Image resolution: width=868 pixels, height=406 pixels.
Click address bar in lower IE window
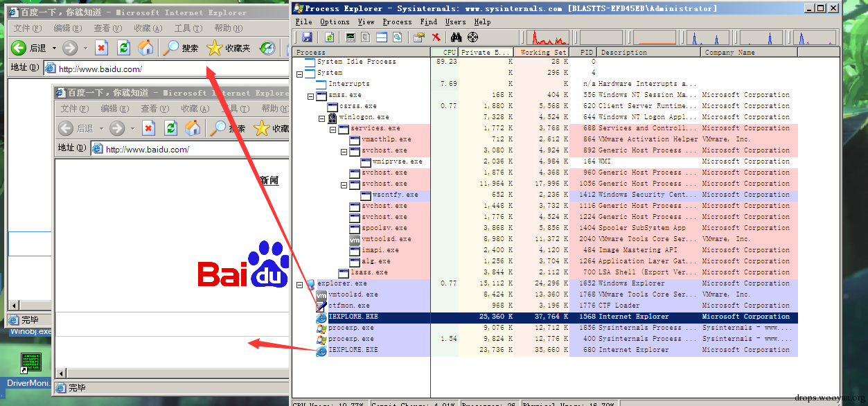[190, 149]
